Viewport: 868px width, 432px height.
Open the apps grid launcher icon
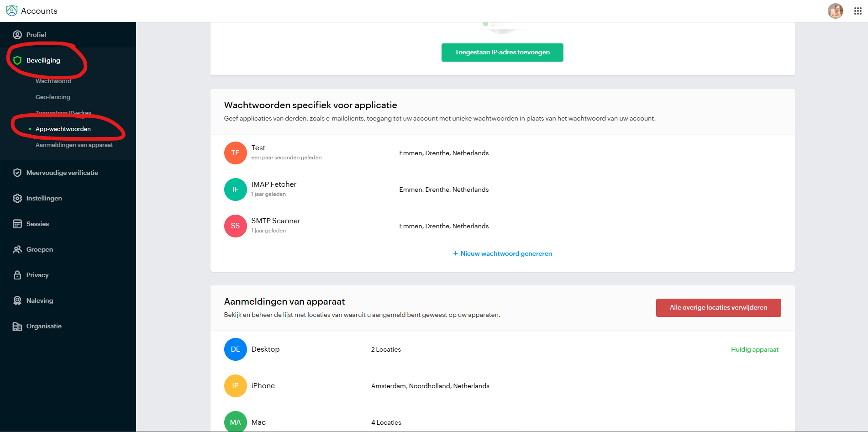coord(857,11)
